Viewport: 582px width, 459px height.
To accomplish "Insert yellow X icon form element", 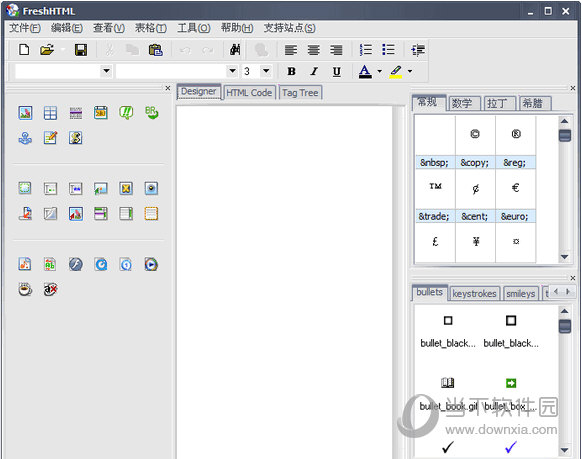I will click(x=126, y=188).
